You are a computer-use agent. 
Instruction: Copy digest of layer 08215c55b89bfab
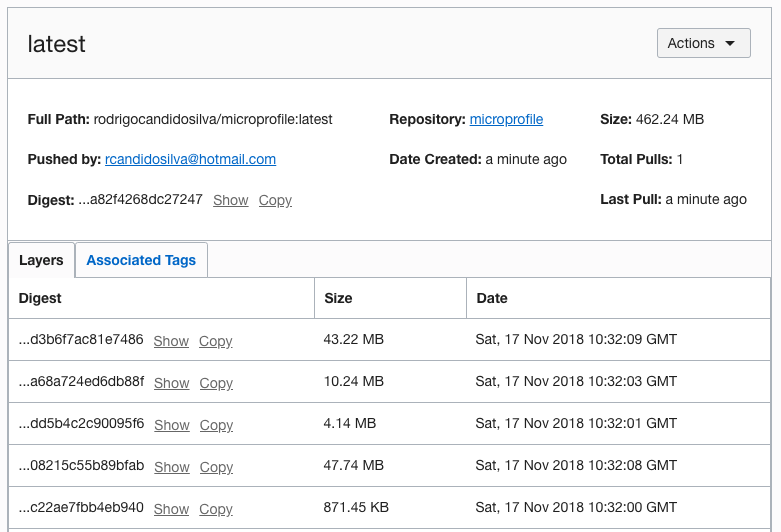coord(216,467)
